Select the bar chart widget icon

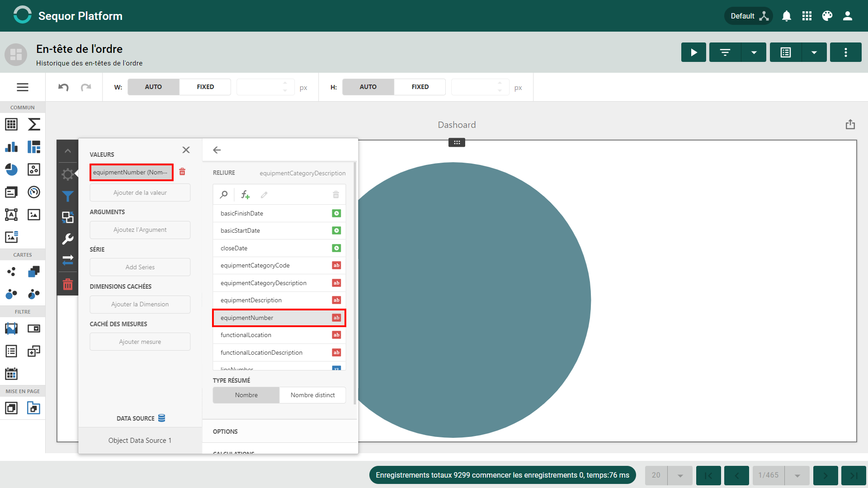pyautogui.click(x=11, y=147)
